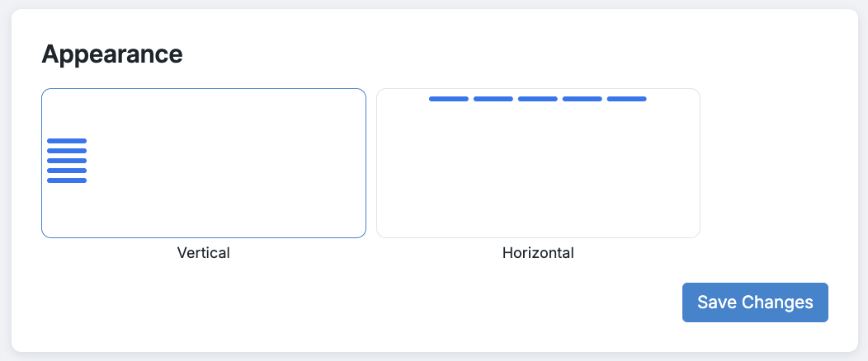Click the fourth bar in Horizontal preview
868x361 pixels.
coord(583,99)
